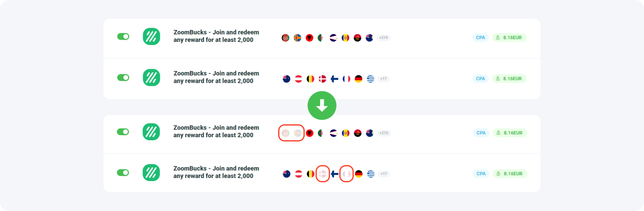Click the Angola flag in the third row
This screenshot has height=211, width=644.
click(358, 133)
